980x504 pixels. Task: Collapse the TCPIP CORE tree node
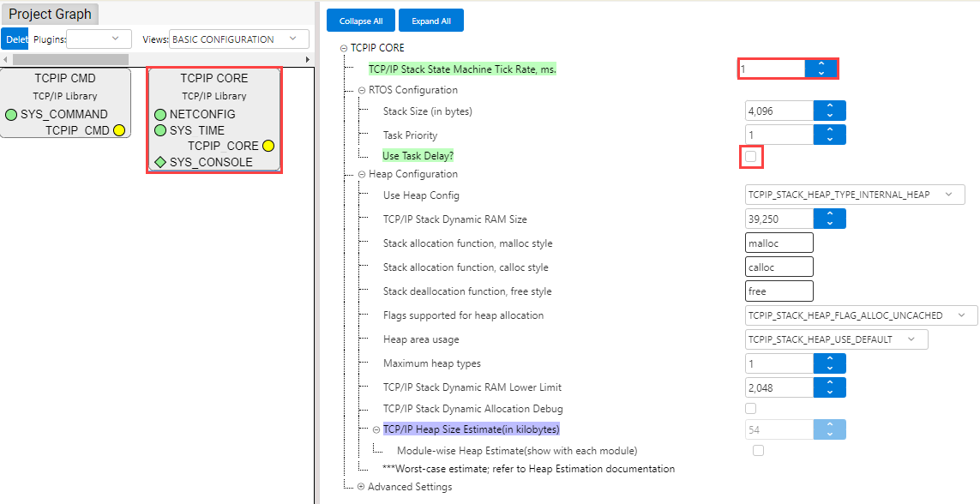coord(344,48)
